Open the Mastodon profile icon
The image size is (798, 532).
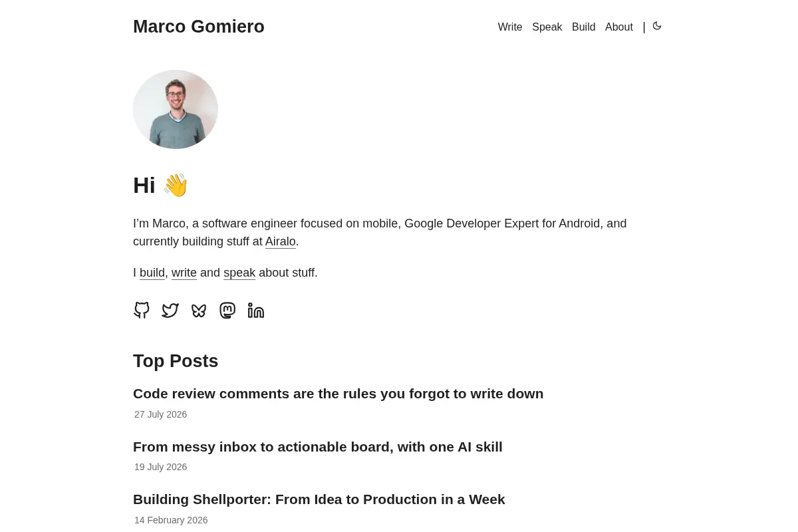pos(227,311)
